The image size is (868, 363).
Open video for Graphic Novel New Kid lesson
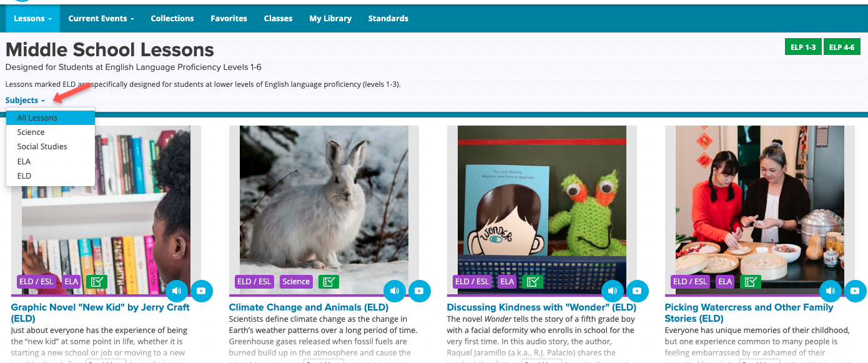(x=201, y=291)
